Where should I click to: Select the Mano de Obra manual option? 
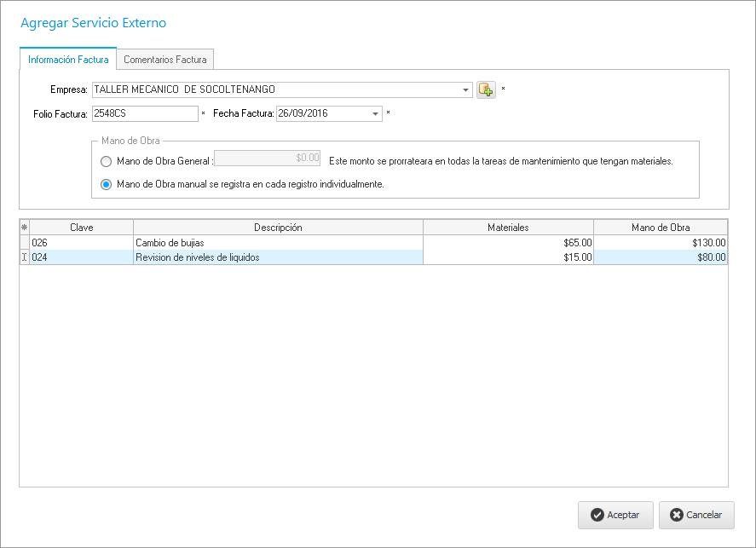(107, 184)
